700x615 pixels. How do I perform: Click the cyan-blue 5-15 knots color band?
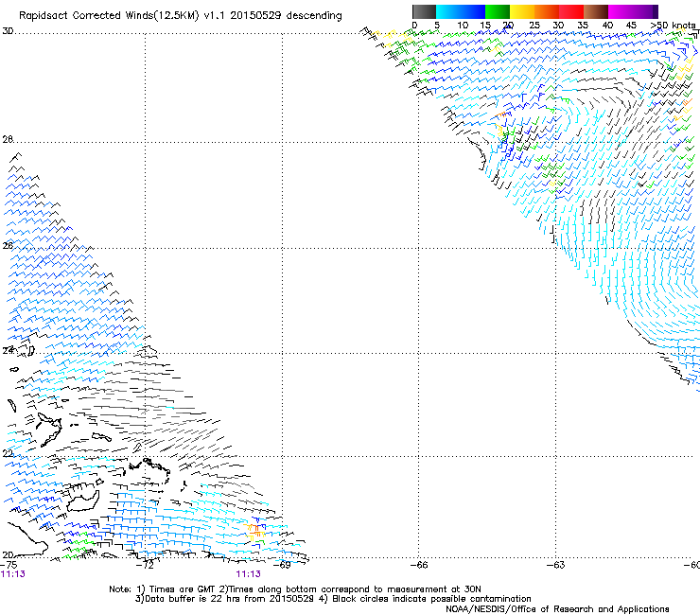point(461,11)
